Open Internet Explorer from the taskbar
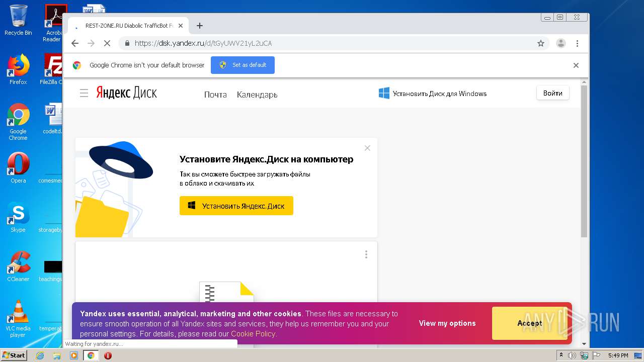644x362 pixels. click(x=40, y=355)
